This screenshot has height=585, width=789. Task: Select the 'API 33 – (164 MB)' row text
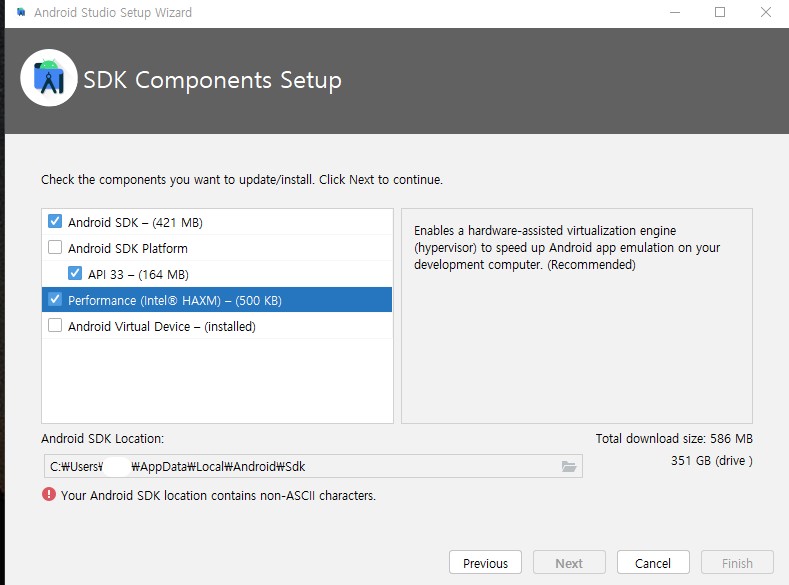(x=138, y=275)
